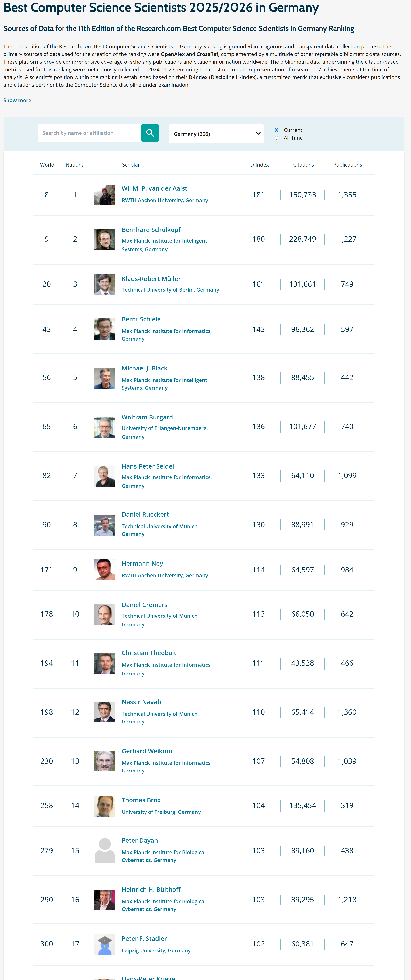Click Peter F. Stadler's graduate avatar icon
The image size is (411, 980).
tap(105, 944)
